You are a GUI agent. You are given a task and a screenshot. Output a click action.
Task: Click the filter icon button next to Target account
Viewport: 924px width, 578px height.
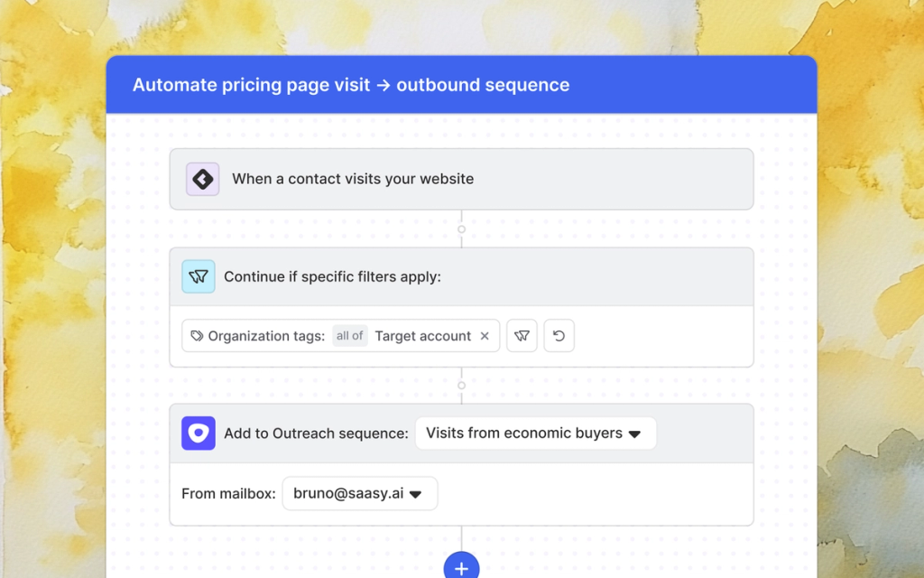click(522, 335)
